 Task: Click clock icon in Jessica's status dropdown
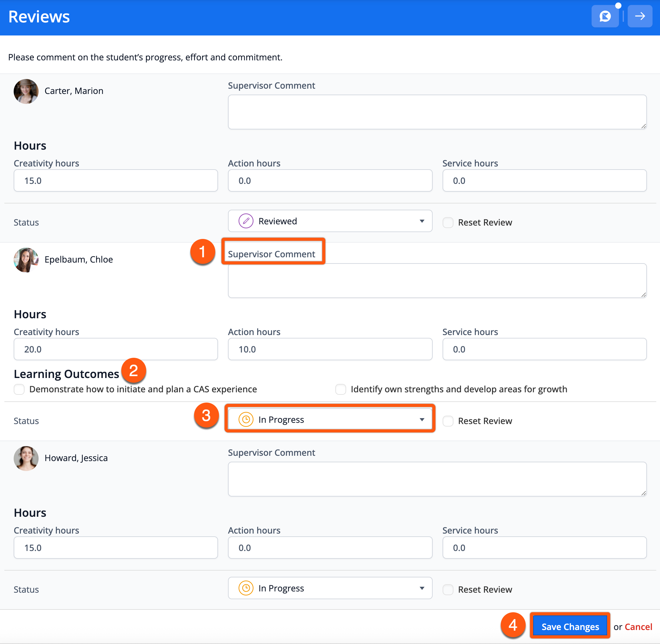click(x=246, y=588)
